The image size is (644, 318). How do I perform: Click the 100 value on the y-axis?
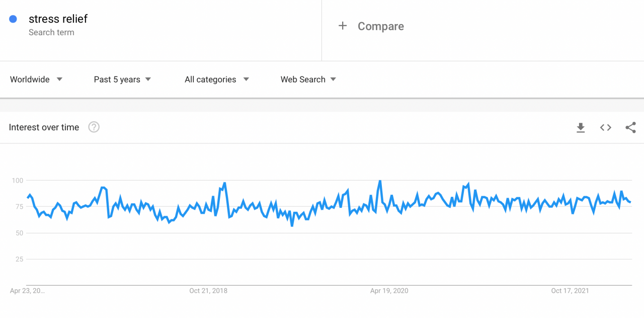point(18,180)
